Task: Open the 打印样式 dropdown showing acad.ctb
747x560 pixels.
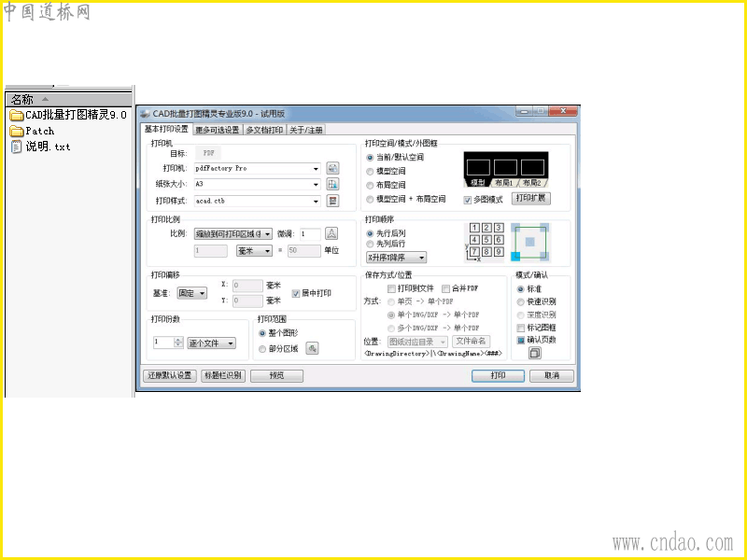Action: point(258,201)
